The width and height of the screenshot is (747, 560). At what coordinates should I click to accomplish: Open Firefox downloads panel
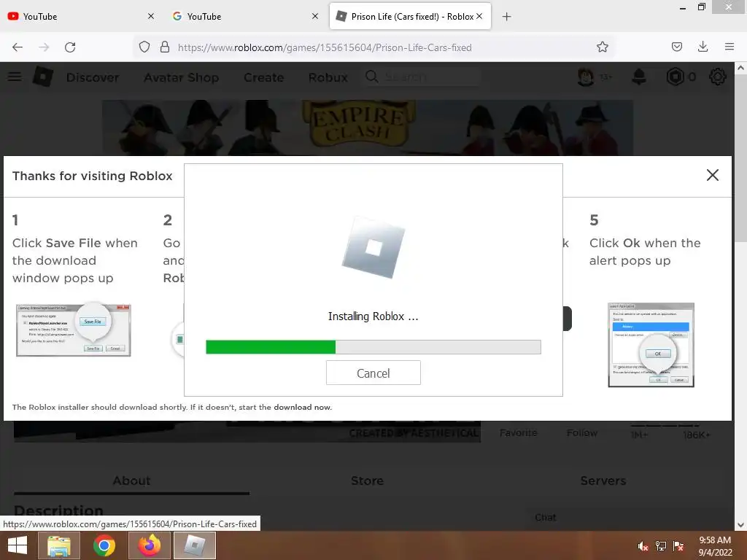point(703,47)
